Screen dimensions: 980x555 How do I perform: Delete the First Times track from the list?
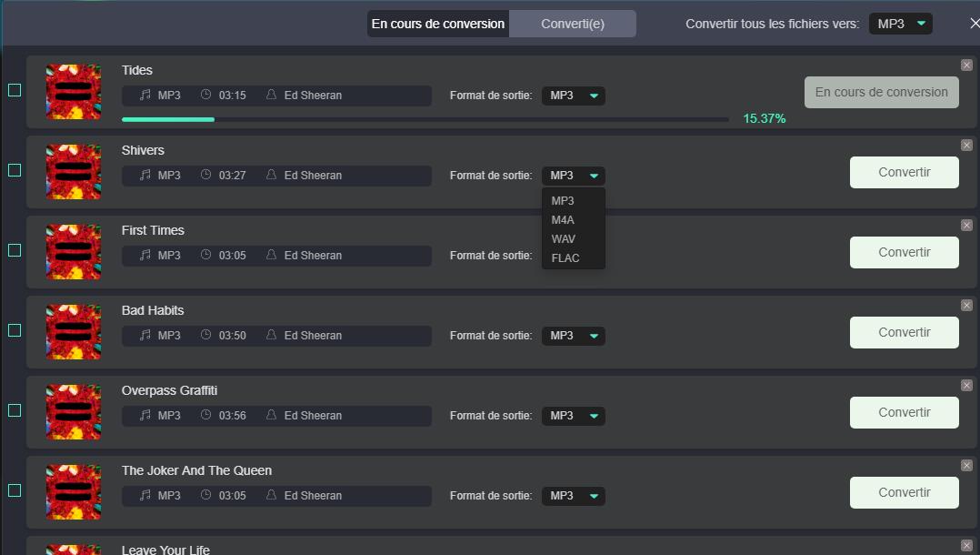(x=966, y=225)
